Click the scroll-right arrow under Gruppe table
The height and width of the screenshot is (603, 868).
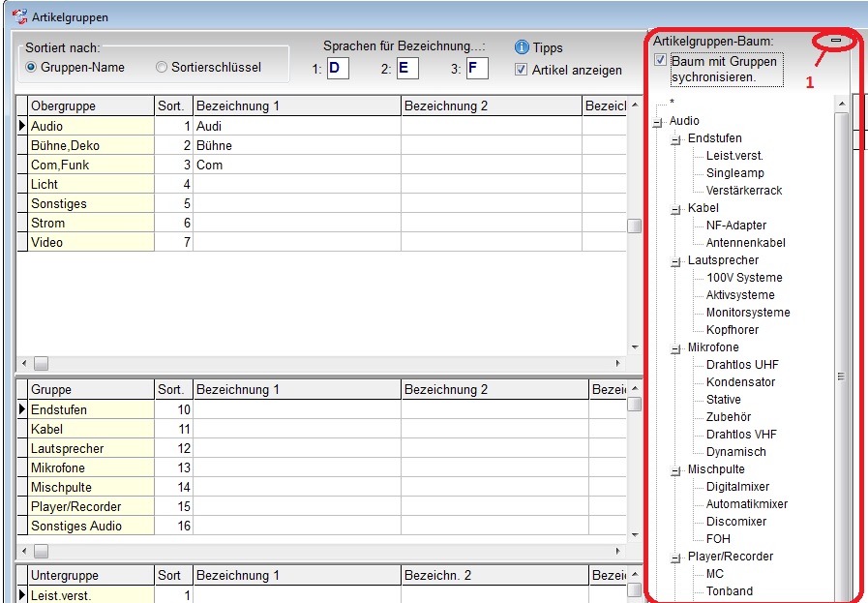pos(617,551)
